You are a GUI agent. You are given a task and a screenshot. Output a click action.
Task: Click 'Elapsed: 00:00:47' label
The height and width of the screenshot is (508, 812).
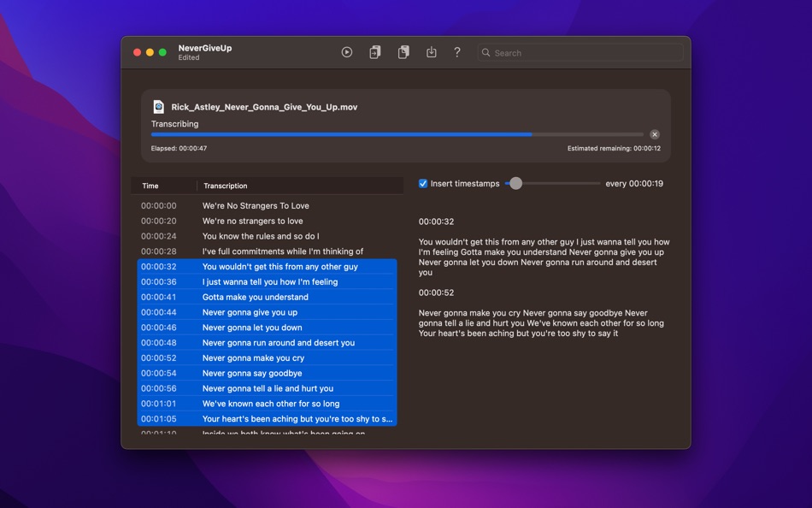coord(179,148)
